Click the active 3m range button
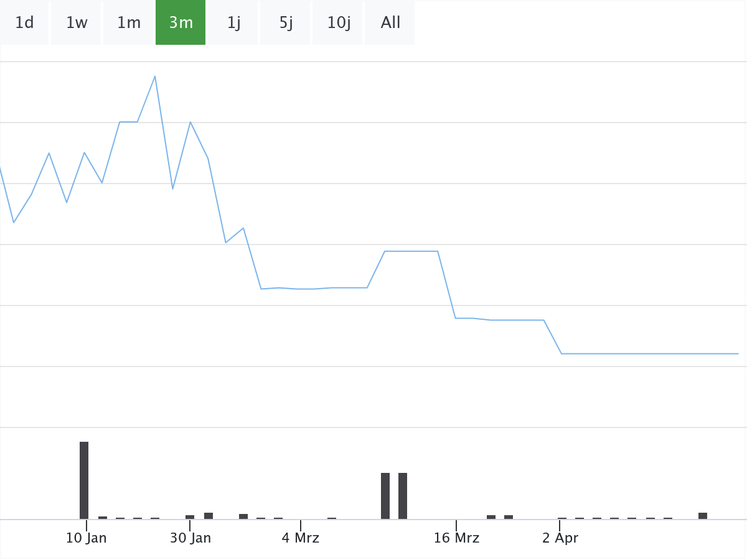The image size is (747, 560). pos(181,23)
